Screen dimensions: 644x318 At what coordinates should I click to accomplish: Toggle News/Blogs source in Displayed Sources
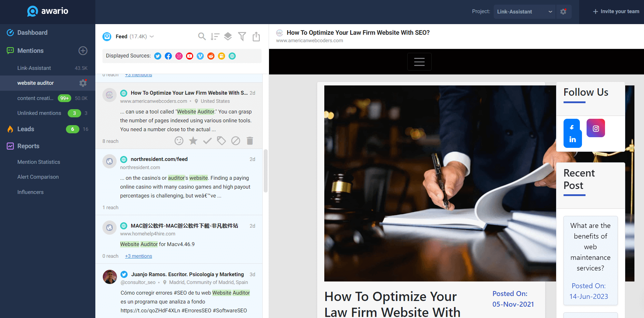[222, 56]
